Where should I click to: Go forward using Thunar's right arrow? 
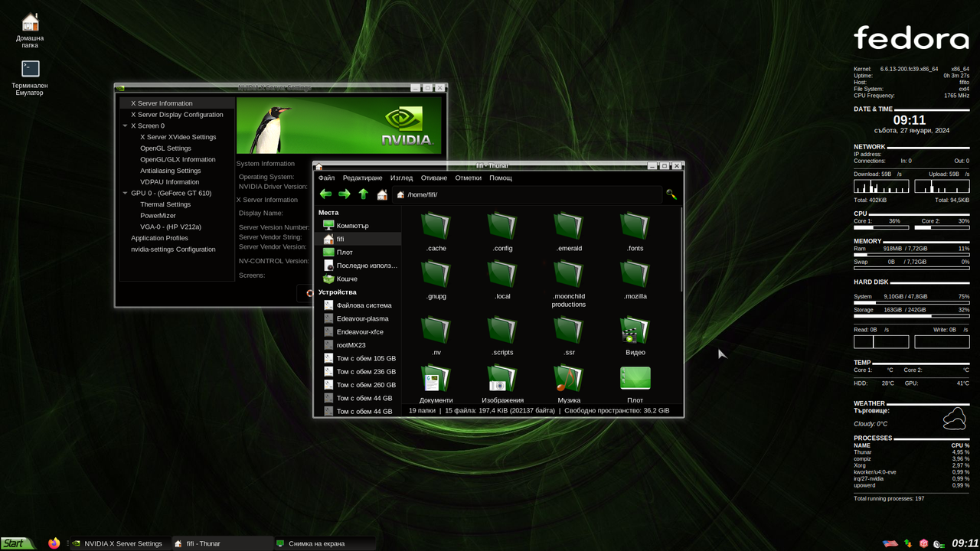pos(345,194)
